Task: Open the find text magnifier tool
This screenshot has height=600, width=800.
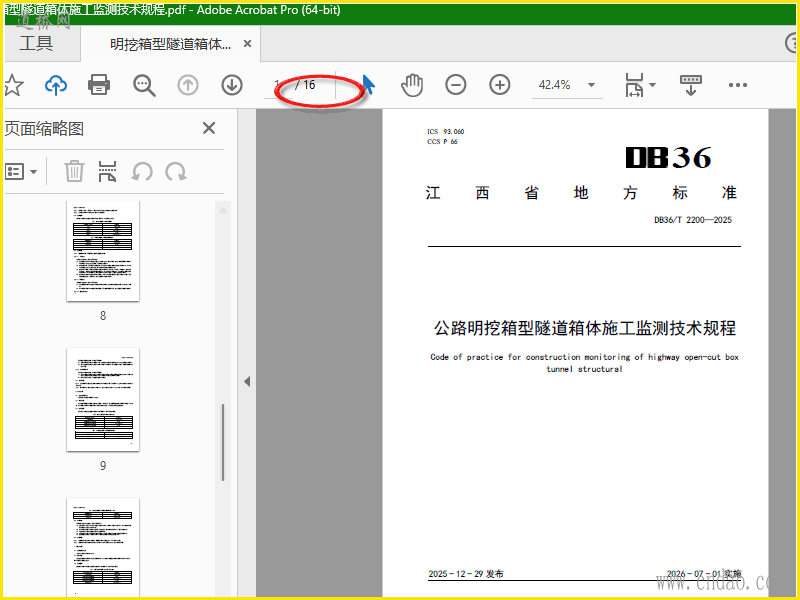Action: (144, 85)
